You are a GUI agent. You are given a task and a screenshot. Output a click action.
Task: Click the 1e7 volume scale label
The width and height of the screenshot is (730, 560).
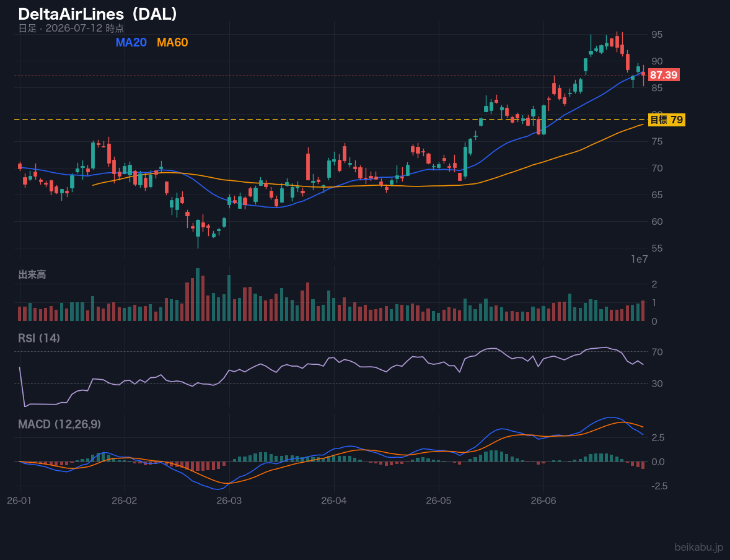(x=640, y=260)
